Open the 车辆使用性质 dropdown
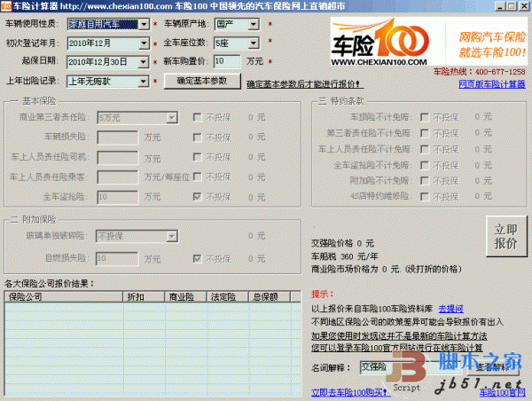 point(145,24)
